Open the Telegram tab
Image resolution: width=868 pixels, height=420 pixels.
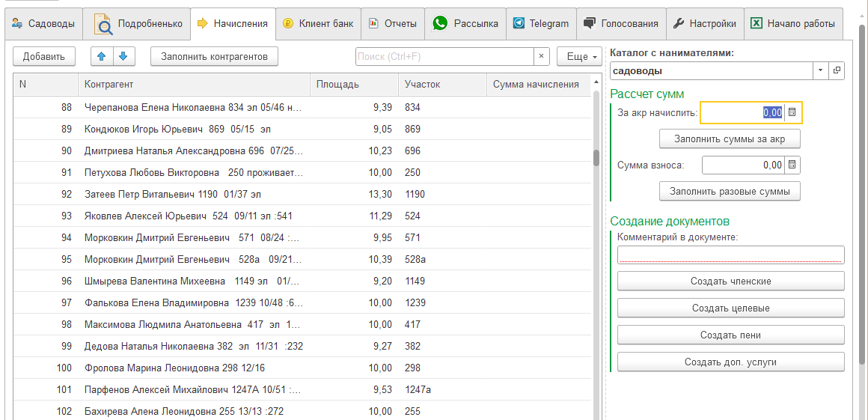click(540, 24)
